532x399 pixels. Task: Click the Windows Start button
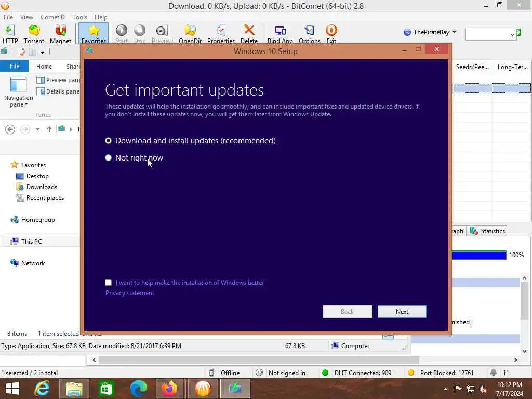coord(12,389)
